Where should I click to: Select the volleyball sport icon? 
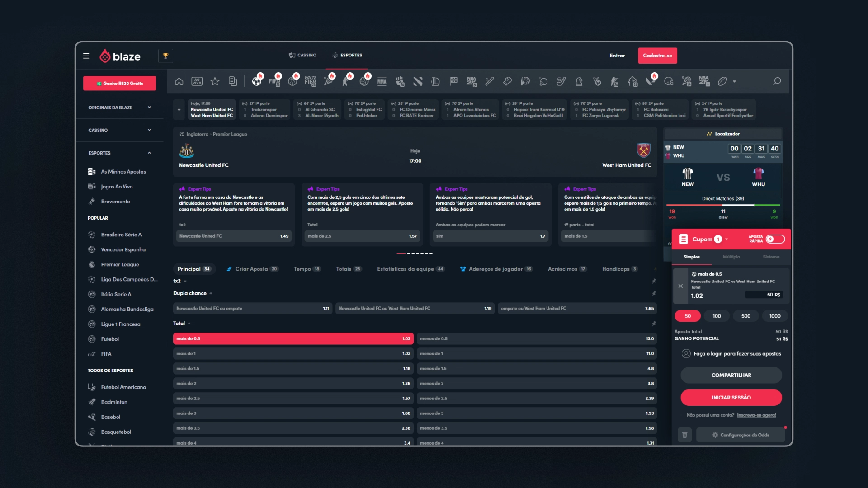point(364,81)
